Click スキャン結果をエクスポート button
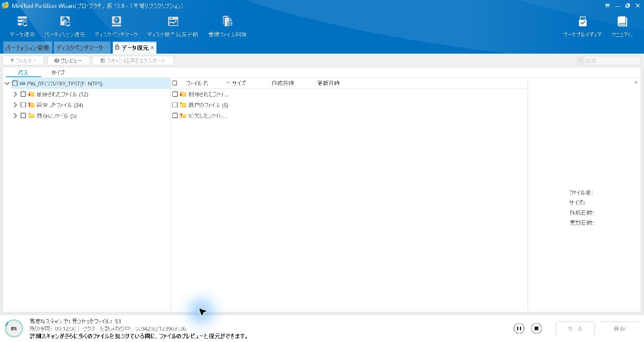This screenshot has height=342, width=644. click(133, 61)
